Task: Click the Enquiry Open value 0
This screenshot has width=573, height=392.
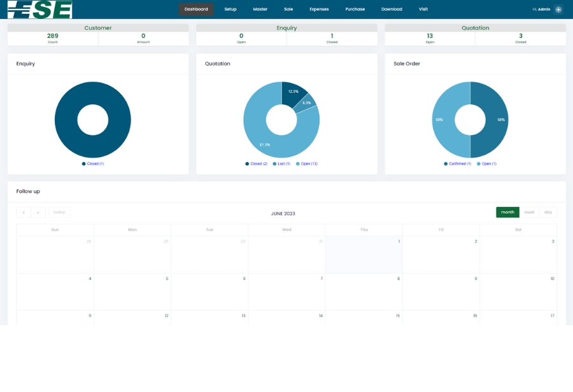Action: click(x=241, y=36)
